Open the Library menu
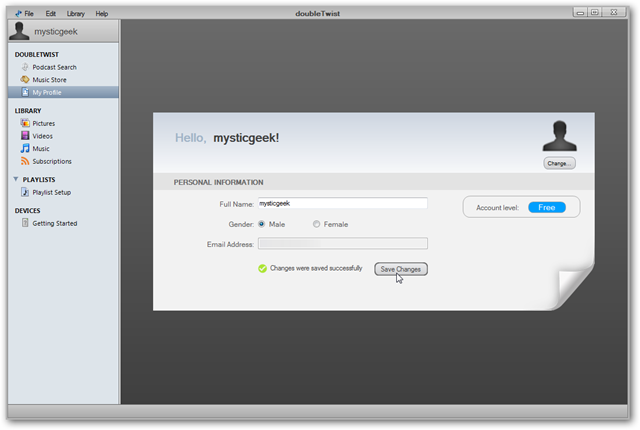The image size is (640, 430). (x=76, y=13)
